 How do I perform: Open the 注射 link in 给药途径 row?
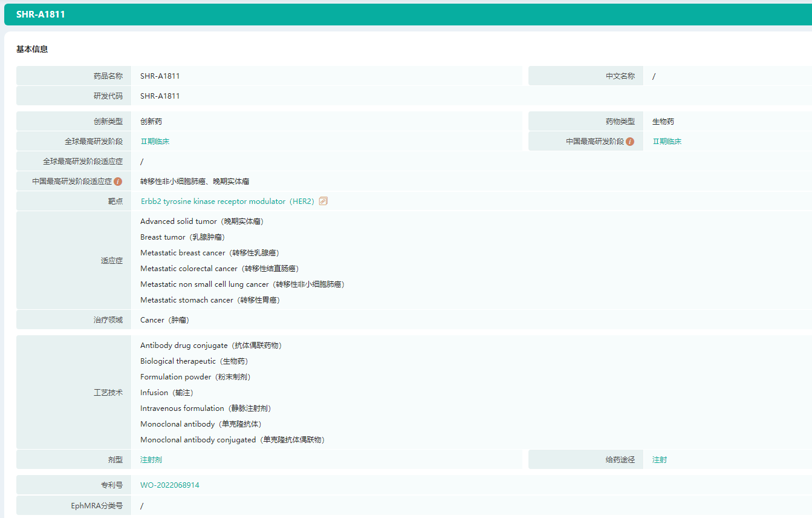[660, 460]
